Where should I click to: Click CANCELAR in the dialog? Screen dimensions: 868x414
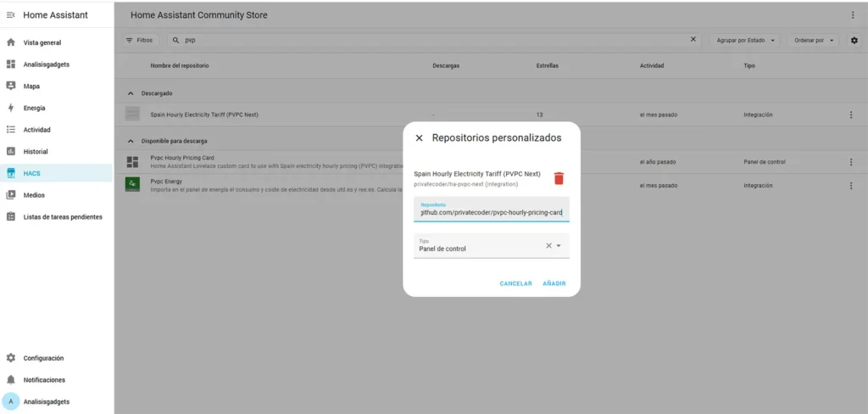pyautogui.click(x=516, y=283)
